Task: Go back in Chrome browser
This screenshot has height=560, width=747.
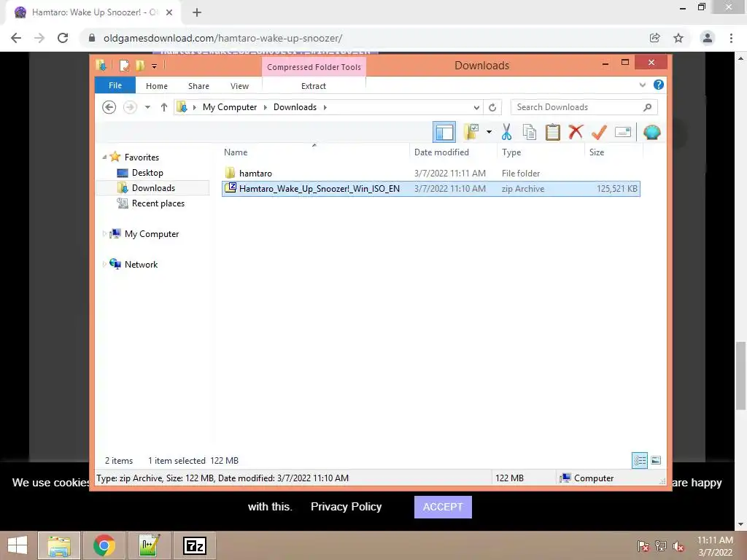Action: (x=16, y=38)
